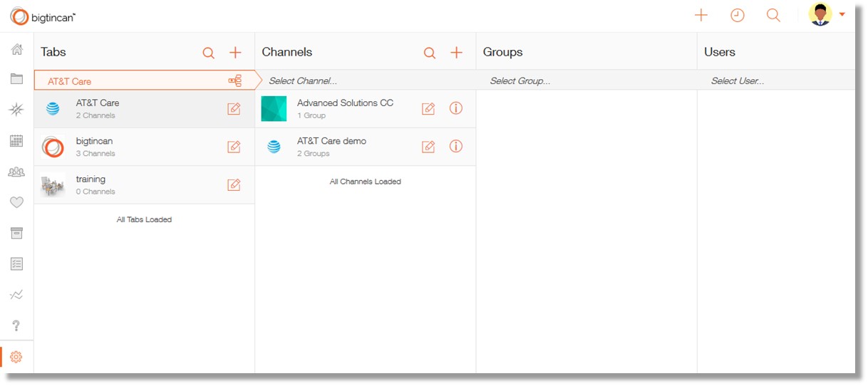Open the recent history clock icon
Image resolution: width=868 pixels, height=386 pixels.
[738, 15]
